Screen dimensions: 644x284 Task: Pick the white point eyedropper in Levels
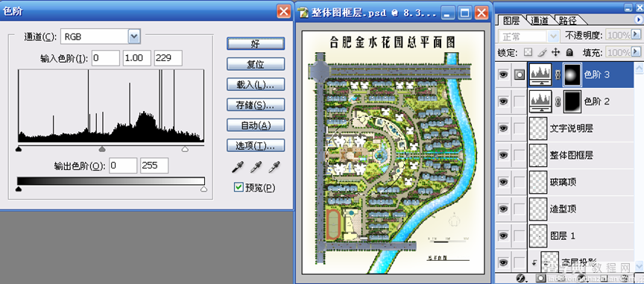tap(275, 167)
